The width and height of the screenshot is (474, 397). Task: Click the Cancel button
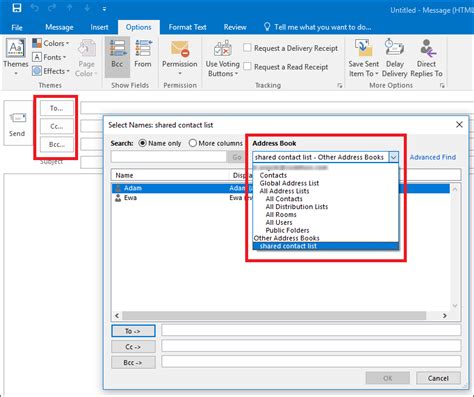coord(438,378)
